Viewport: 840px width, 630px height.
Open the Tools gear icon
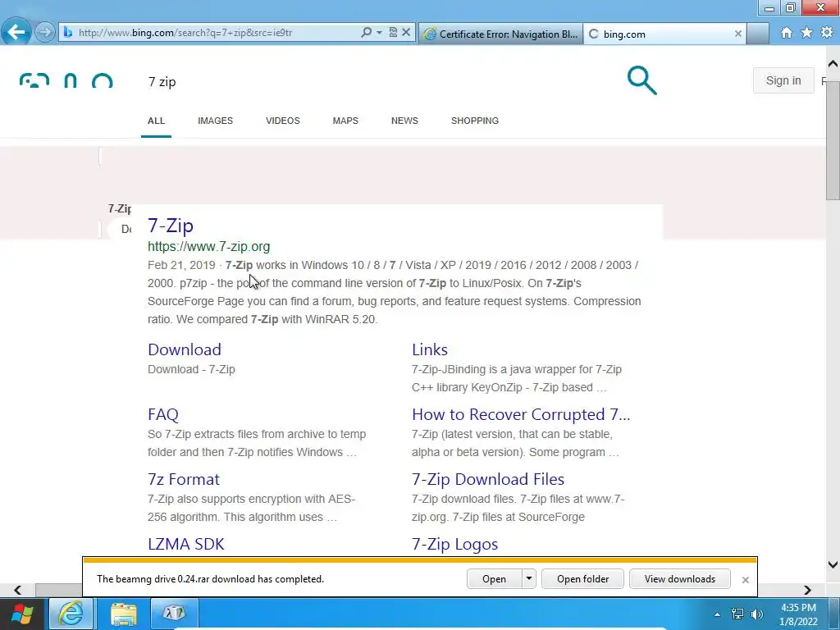pyautogui.click(x=827, y=33)
